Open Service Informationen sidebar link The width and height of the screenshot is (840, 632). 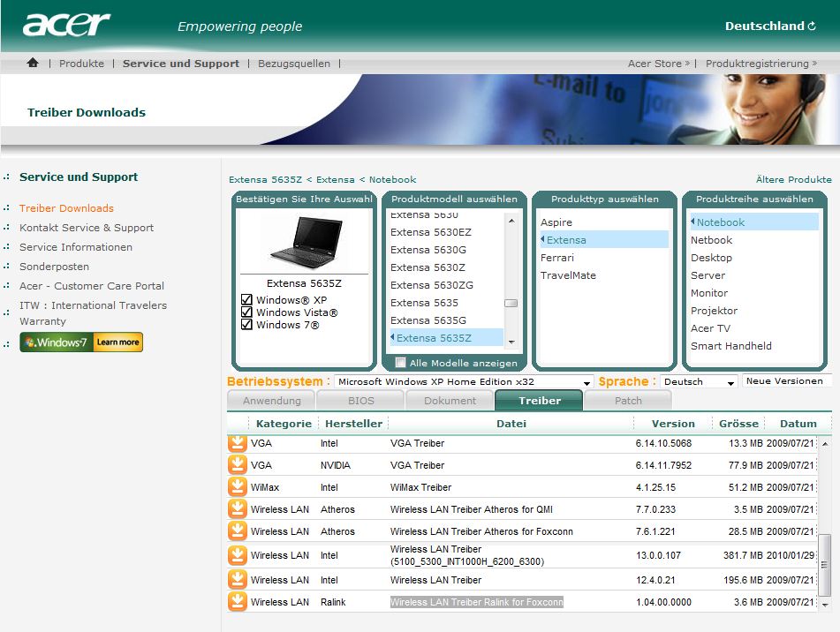pyautogui.click(x=76, y=246)
